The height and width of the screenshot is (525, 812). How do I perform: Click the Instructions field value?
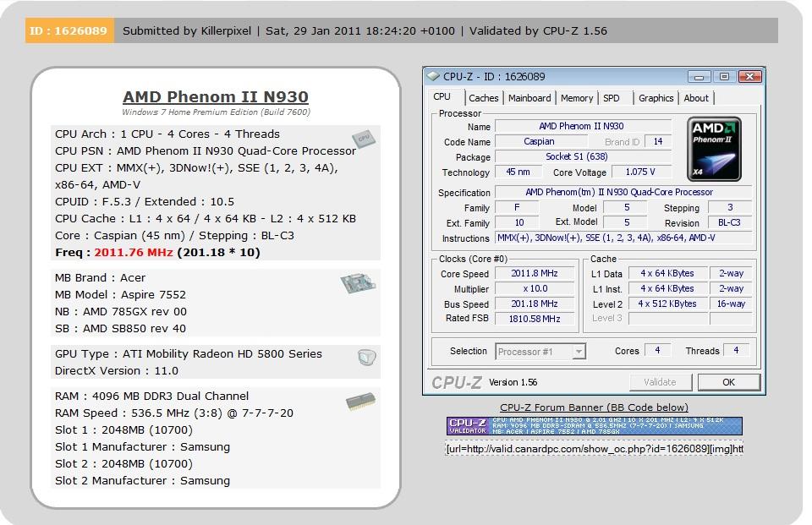pyautogui.click(x=623, y=238)
